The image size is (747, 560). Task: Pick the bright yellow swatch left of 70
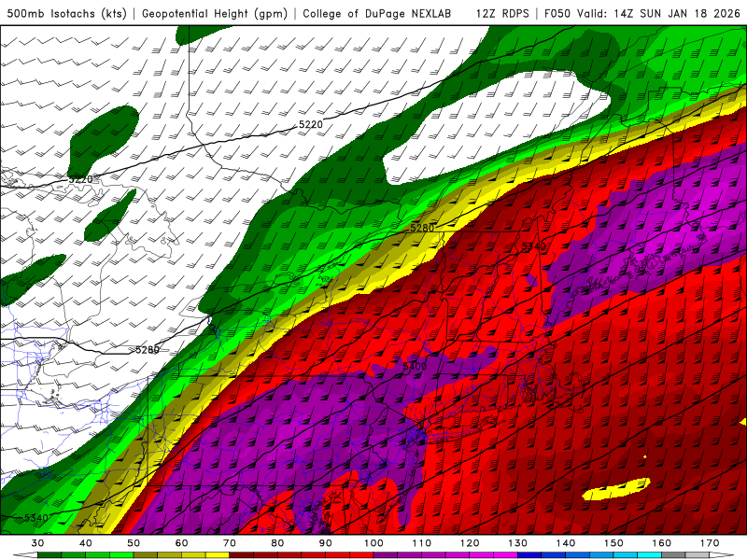pos(218,555)
